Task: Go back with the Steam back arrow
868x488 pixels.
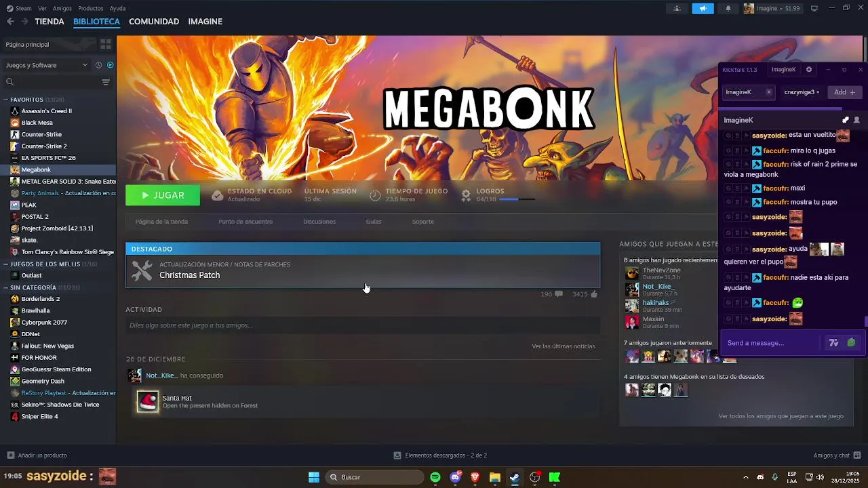Action: click(10, 22)
